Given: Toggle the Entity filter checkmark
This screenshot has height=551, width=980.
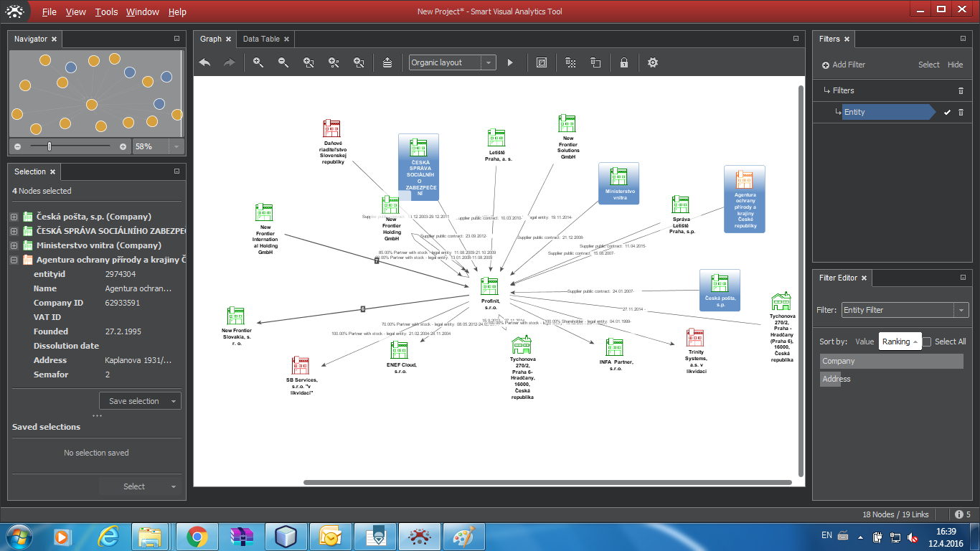Looking at the screenshot, I should [x=947, y=112].
